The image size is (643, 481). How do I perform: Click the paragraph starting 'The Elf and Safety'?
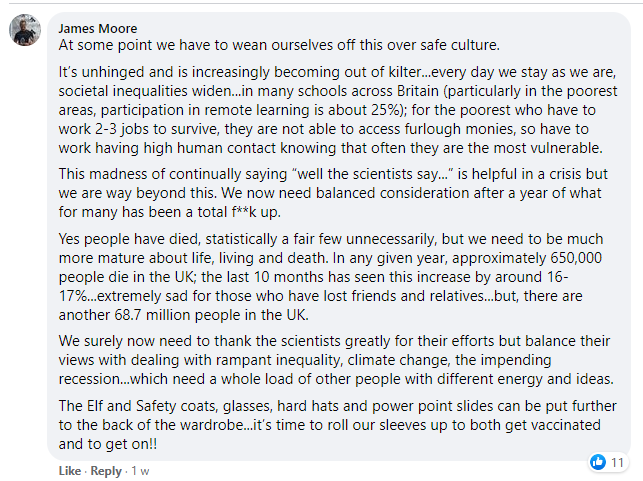tap(337, 425)
